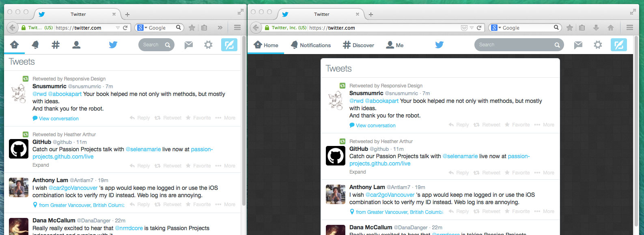Viewport: 644px width, 235px height.
Task: Click the back button in left browser
Action: [x=13, y=28]
